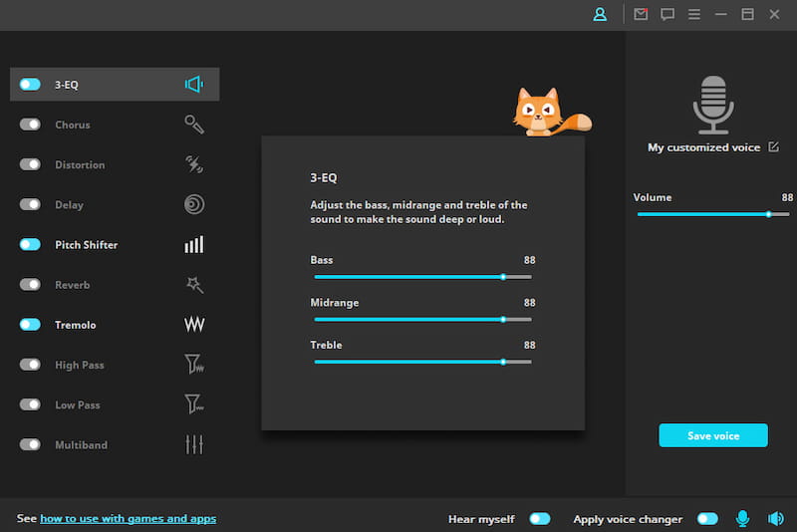Click the Volume slider track

pos(713,214)
